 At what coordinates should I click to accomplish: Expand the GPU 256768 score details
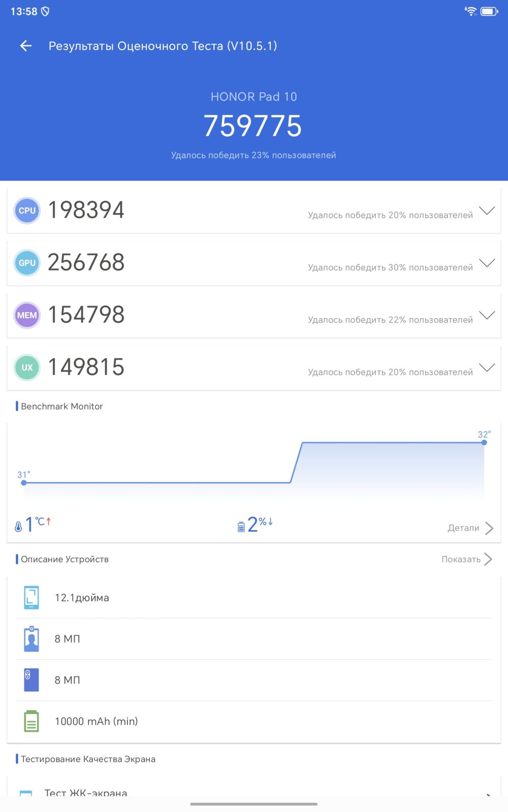[x=487, y=263]
